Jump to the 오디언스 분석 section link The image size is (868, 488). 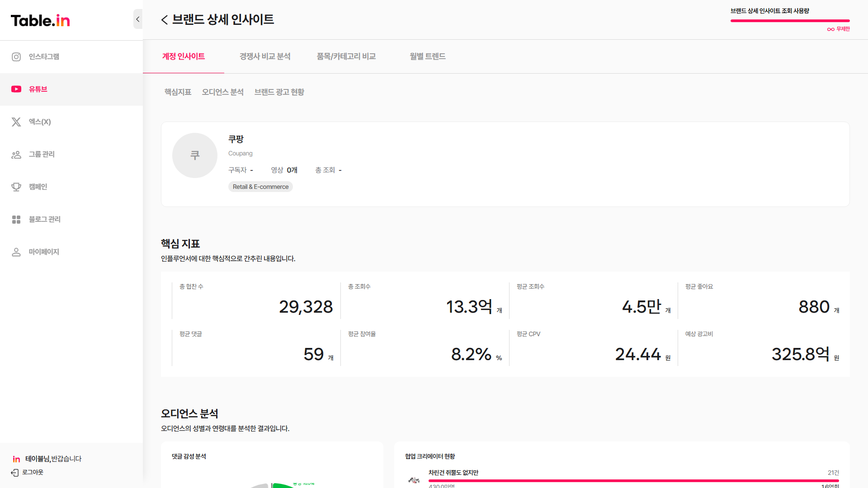(223, 92)
